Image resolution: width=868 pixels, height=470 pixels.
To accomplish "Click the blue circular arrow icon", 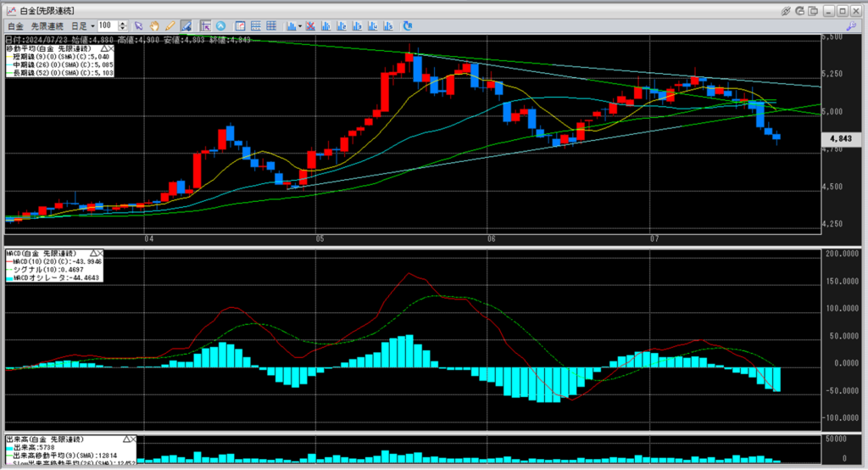I will [221, 26].
